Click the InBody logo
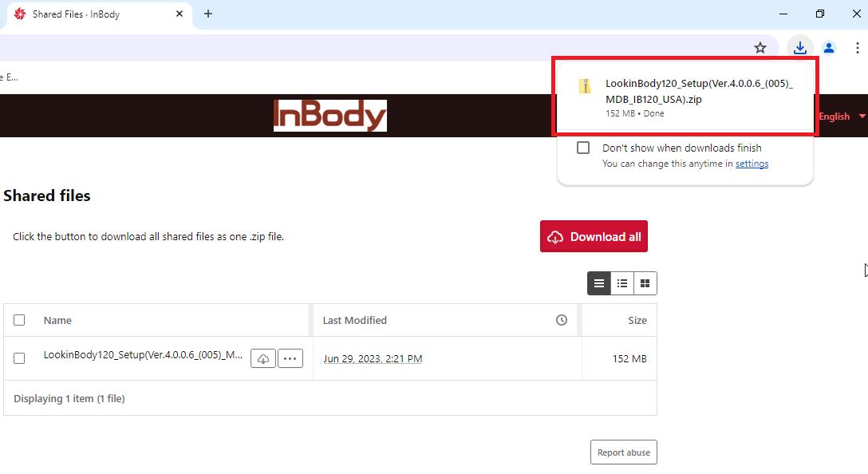Image resolution: width=868 pixels, height=474 pixels. click(x=330, y=116)
